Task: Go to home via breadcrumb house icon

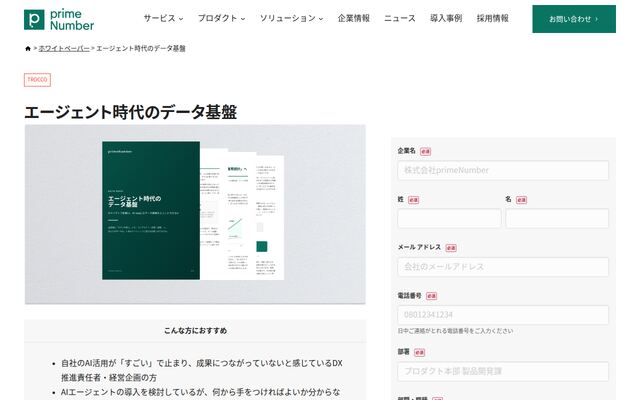Action: pyautogui.click(x=28, y=49)
